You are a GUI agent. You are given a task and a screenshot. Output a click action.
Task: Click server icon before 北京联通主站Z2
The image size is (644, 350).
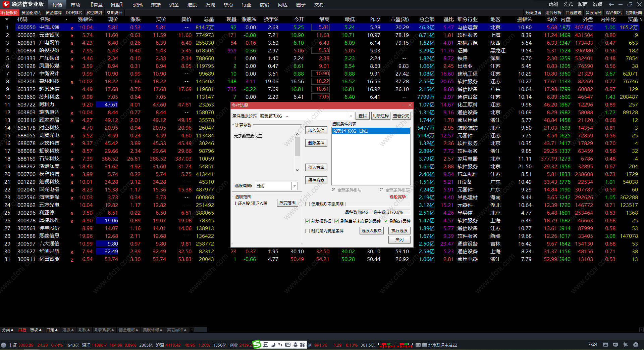pyautogui.click(x=424, y=345)
